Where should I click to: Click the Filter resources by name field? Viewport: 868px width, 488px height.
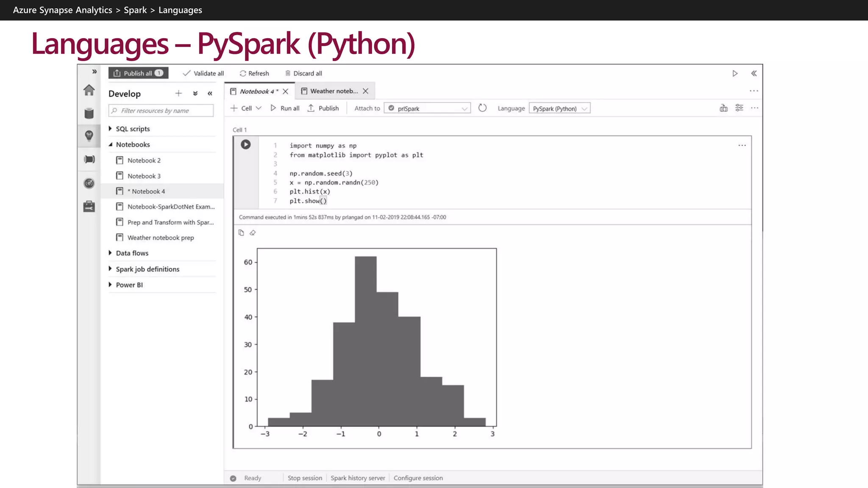tap(161, 111)
